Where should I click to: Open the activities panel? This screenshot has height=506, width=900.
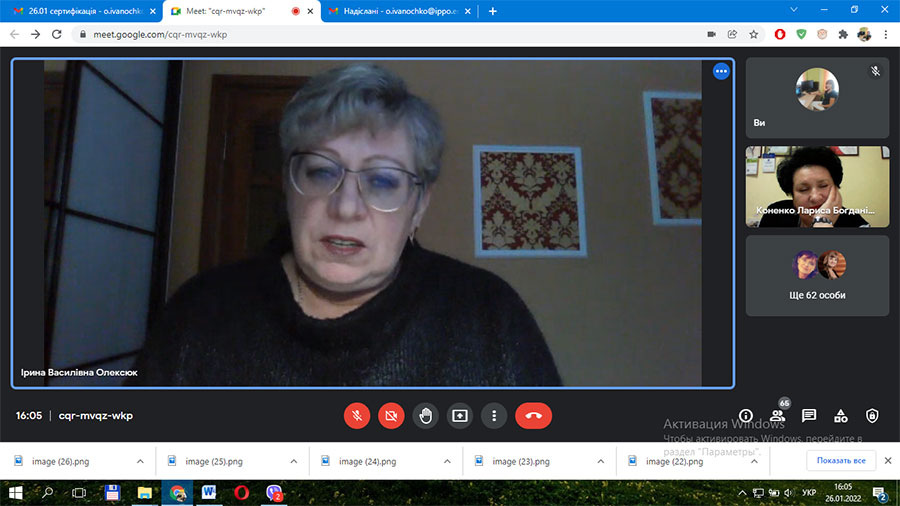click(x=840, y=415)
